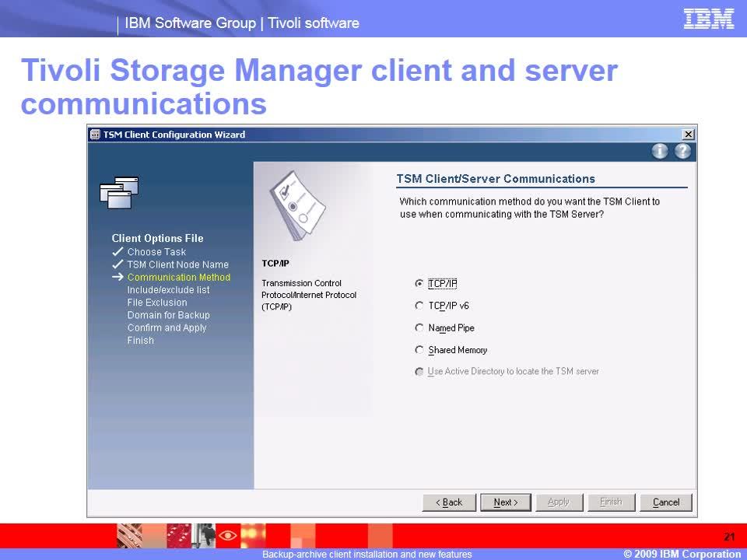The height and width of the screenshot is (560, 747).
Task: Click the eye icon in the red footer banner
Action: pyautogui.click(x=228, y=535)
